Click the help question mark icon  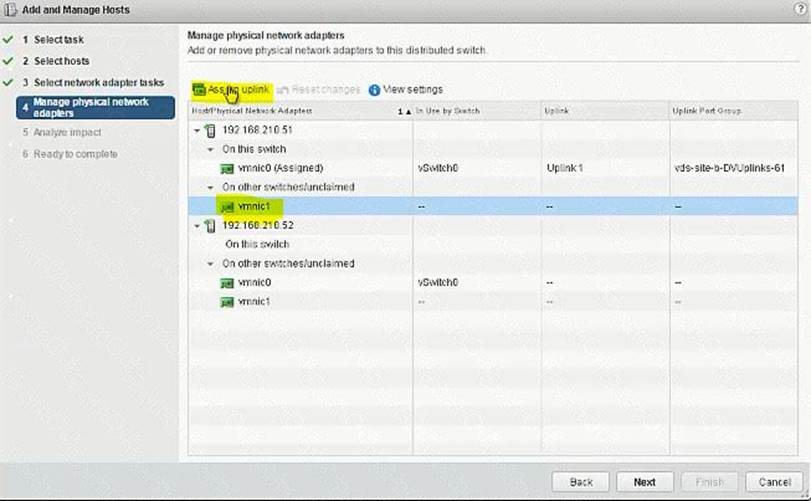point(797,10)
